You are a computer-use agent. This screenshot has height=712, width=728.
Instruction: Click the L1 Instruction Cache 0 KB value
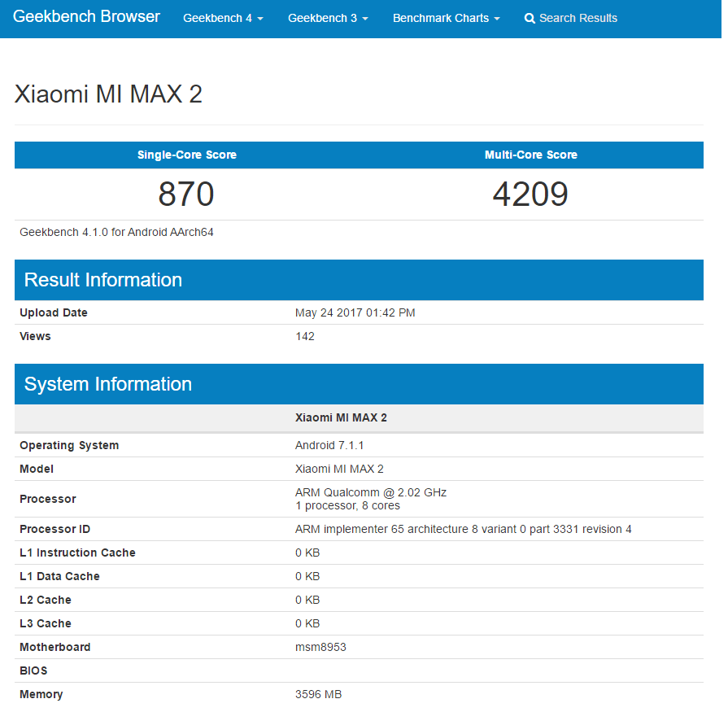[307, 553]
